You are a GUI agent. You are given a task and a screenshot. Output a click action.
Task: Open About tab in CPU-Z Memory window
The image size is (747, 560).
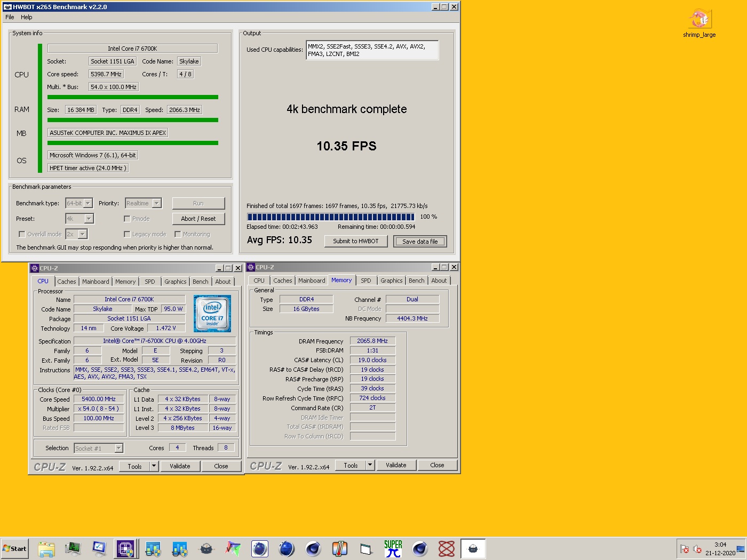click(439, 281)
